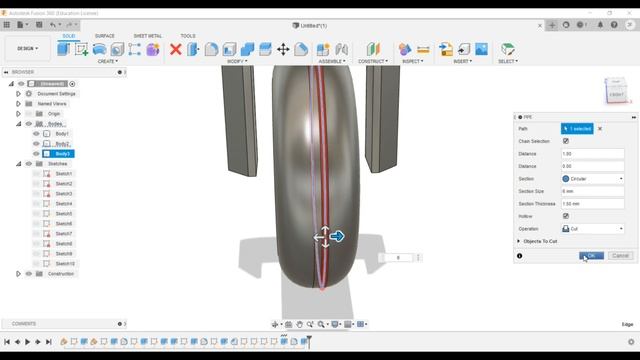Switch to the SHEET METAL tab

pos(147,36)
